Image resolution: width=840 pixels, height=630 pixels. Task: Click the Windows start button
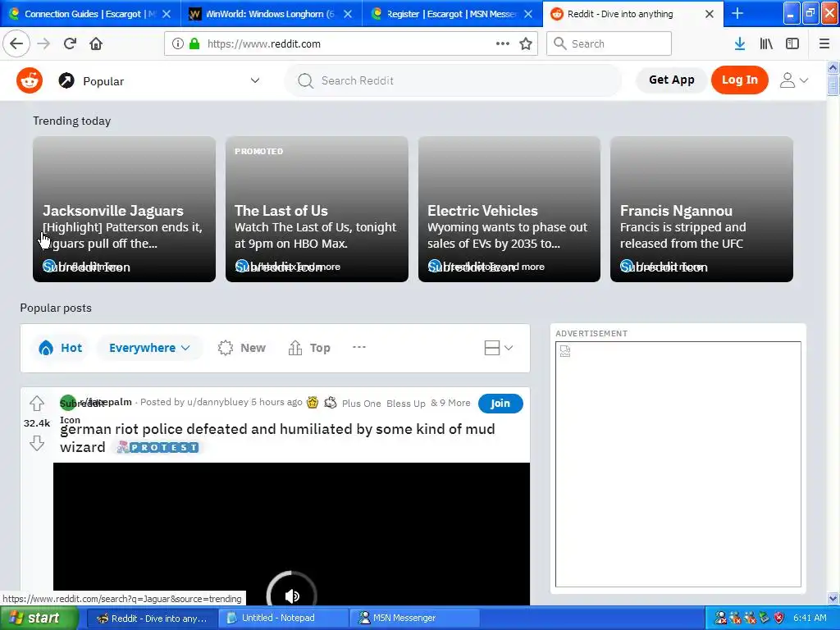pyautogui.click(x=39, y=619)
